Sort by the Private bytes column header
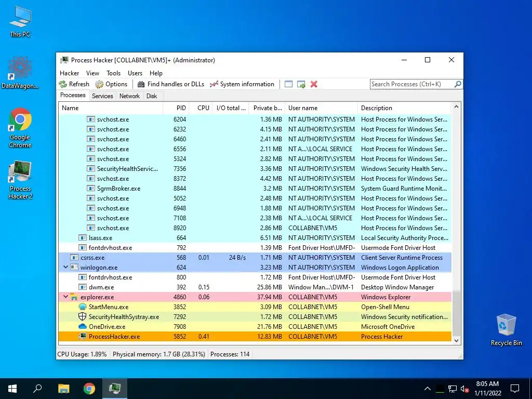The height and width of the screenshot is (399, 532). click(x=267, y=108)
